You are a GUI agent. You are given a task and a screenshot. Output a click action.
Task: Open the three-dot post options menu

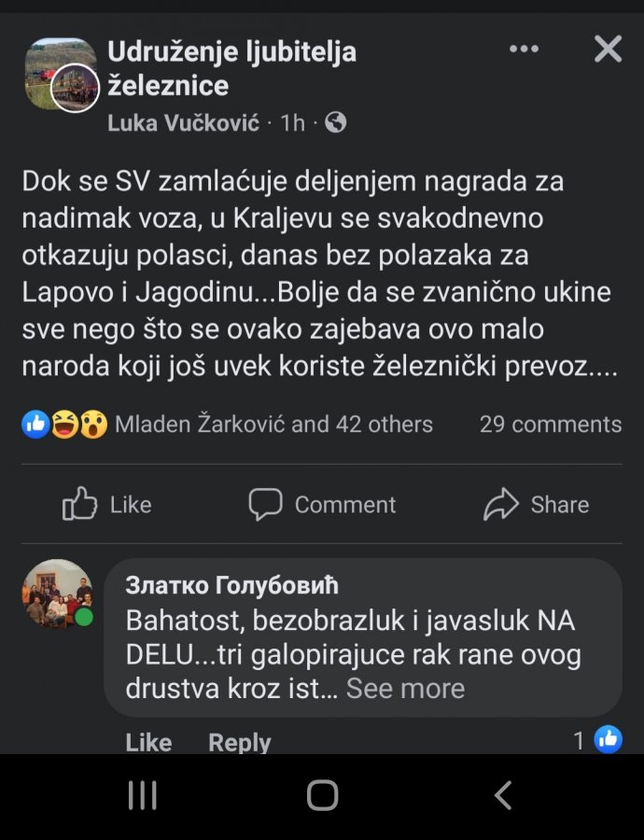point(524,49)
